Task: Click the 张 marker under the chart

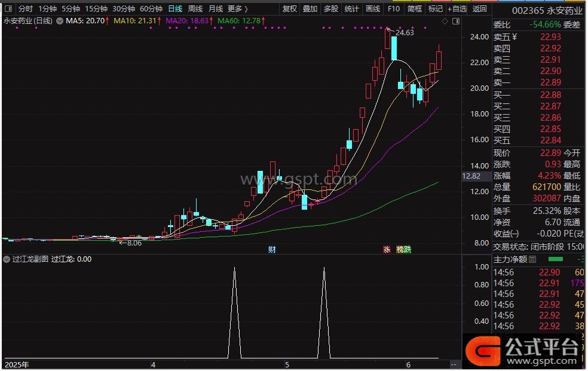Action: [x=387, y=250]
